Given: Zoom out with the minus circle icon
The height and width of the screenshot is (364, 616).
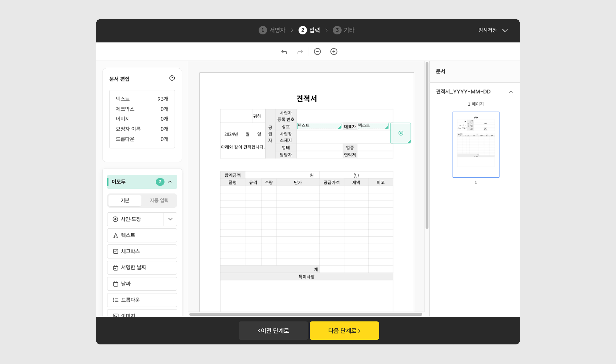Looking at the screenshot, I should click(317, 52).
